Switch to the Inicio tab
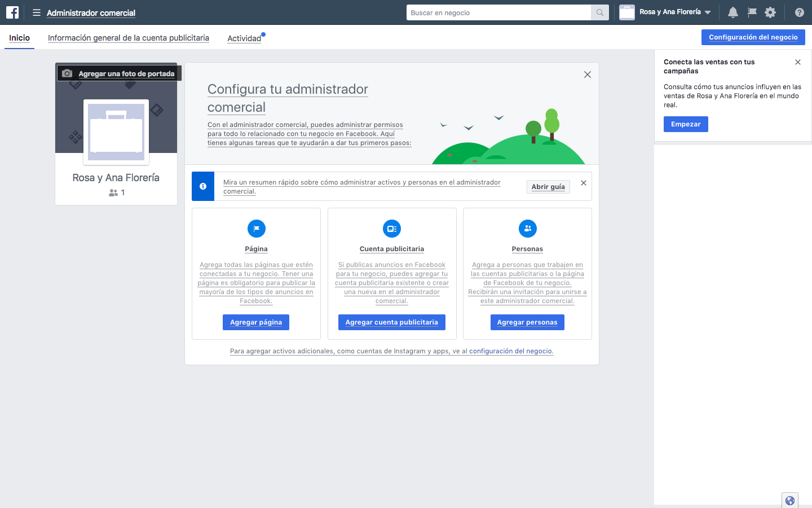812x508 pixels. tap(19, 38)
